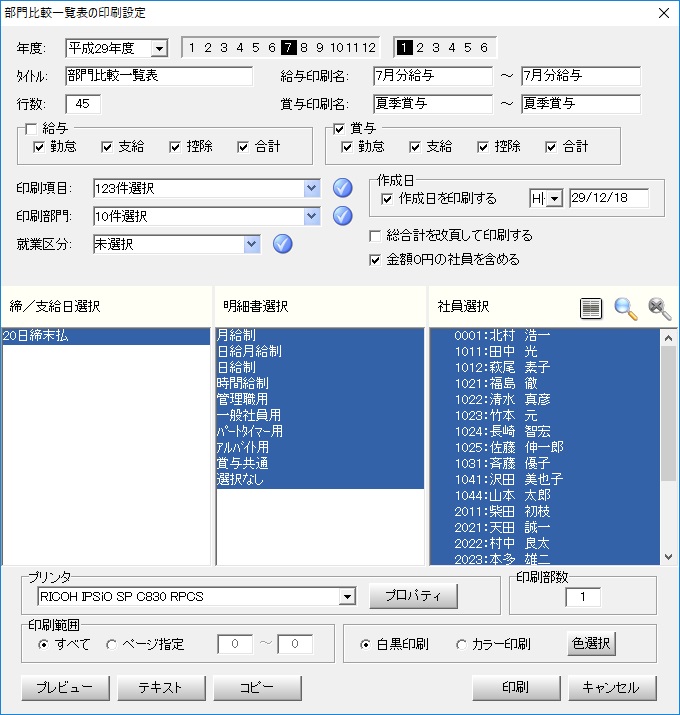The height and width of the screenshot is (715, 680).
Task: Click the clear search icon in 社員選択
Action: coord(659,308)
